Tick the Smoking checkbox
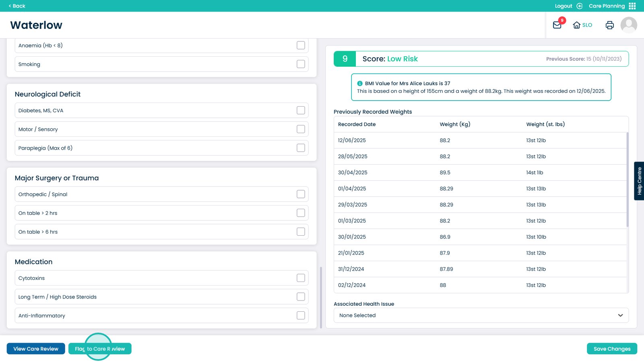 (301, 64)
